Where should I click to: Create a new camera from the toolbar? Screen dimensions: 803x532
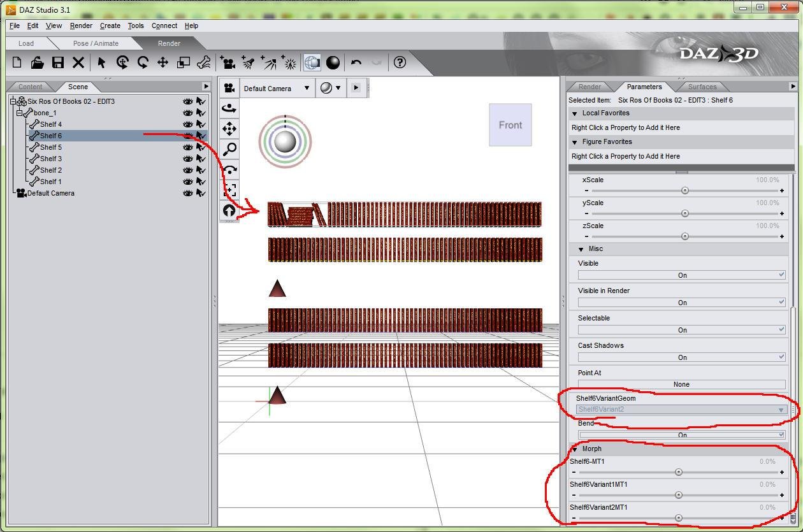pos(228,62)
